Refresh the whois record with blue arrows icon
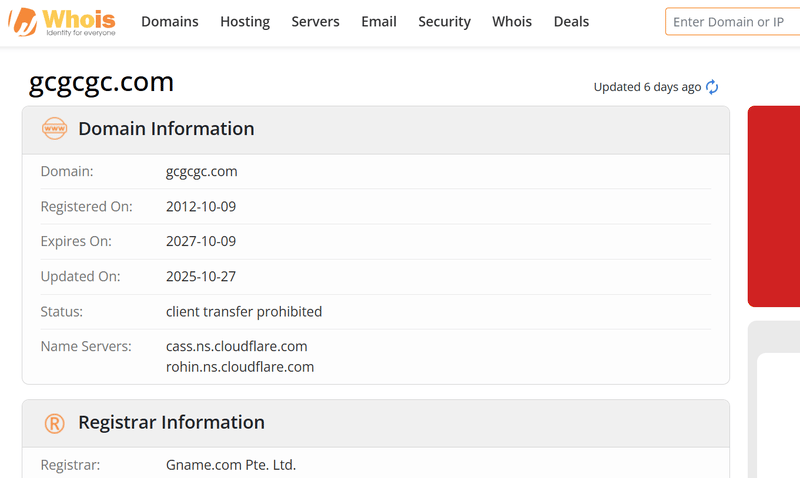Screen dimensions: 800x478 712,87
